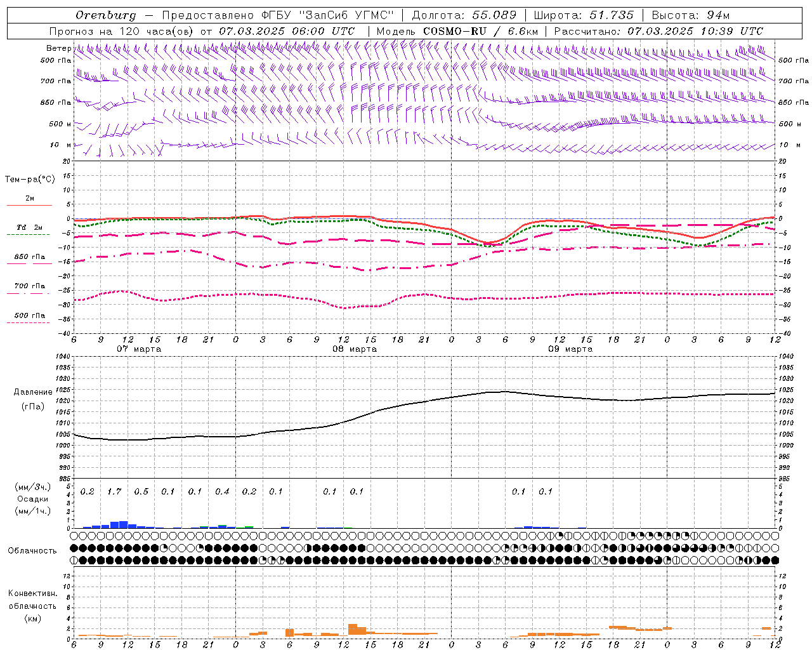Image resolution: width=812 pixels, height=650 pixels.
Task: Click the '(мм/1ч.)' hourly precipitation unit
Action: click(32, 510)
